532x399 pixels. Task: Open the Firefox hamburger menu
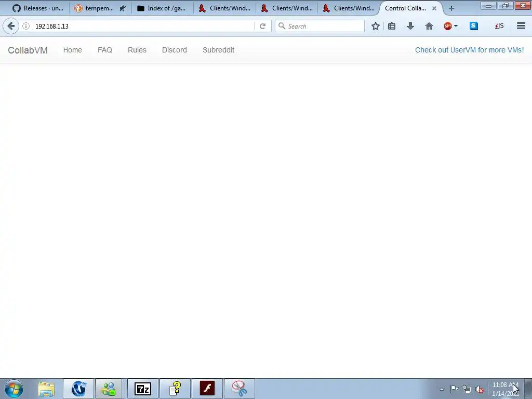coord(521,26)
